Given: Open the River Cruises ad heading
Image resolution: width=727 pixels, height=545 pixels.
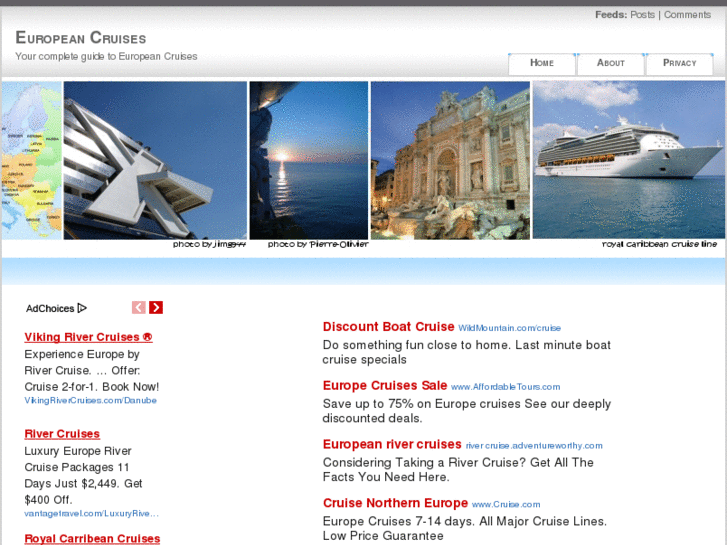Looking at the screenshot, I should (62, 434).
